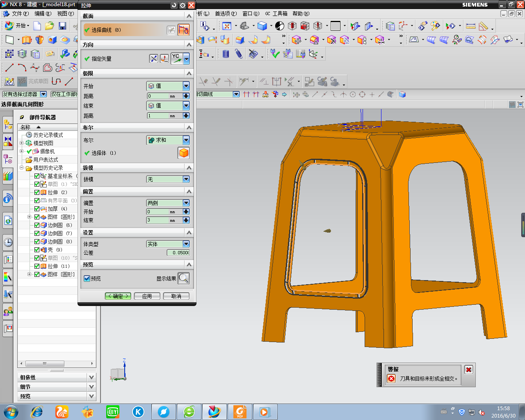Toggle checkbox for 壳 (9) feature
The height and width of the screenshot is (420, 525).
click(37, 250)
